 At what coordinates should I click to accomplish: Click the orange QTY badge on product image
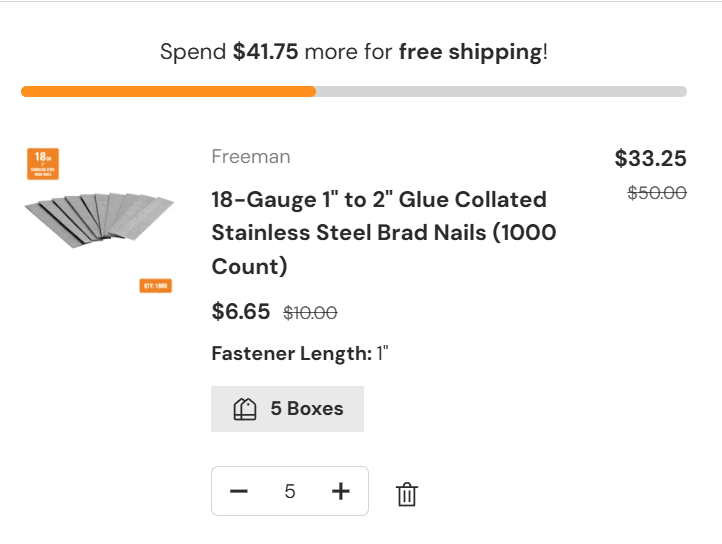[155, 286]
